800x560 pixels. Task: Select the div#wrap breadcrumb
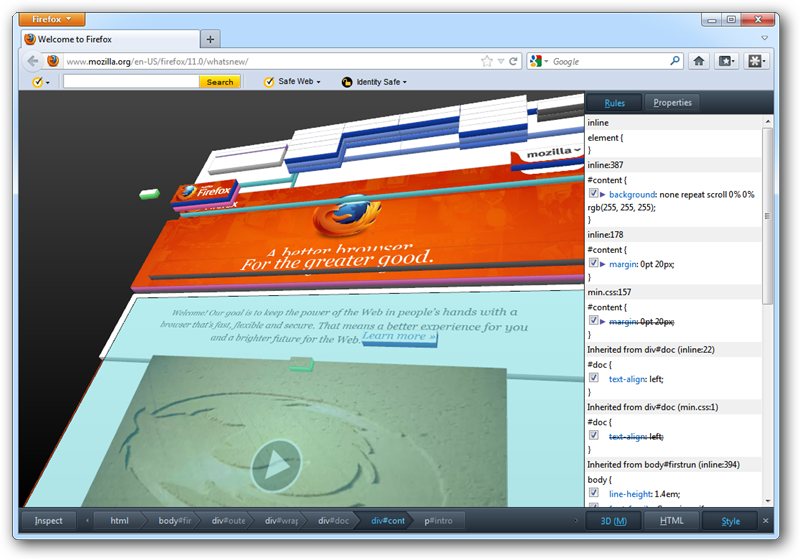click(281, 521)
